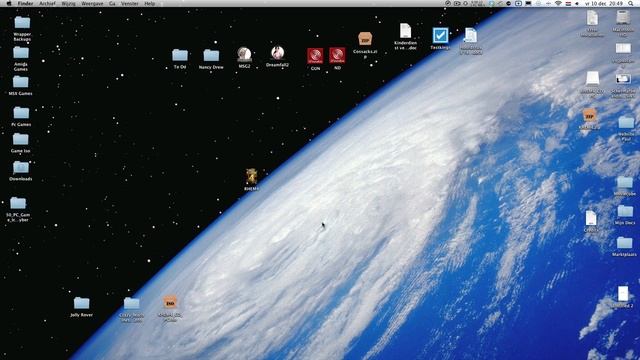The image size is (640, 360).
Task: Click the Wi-Fi status icon
Action: [x=558, y=3]
